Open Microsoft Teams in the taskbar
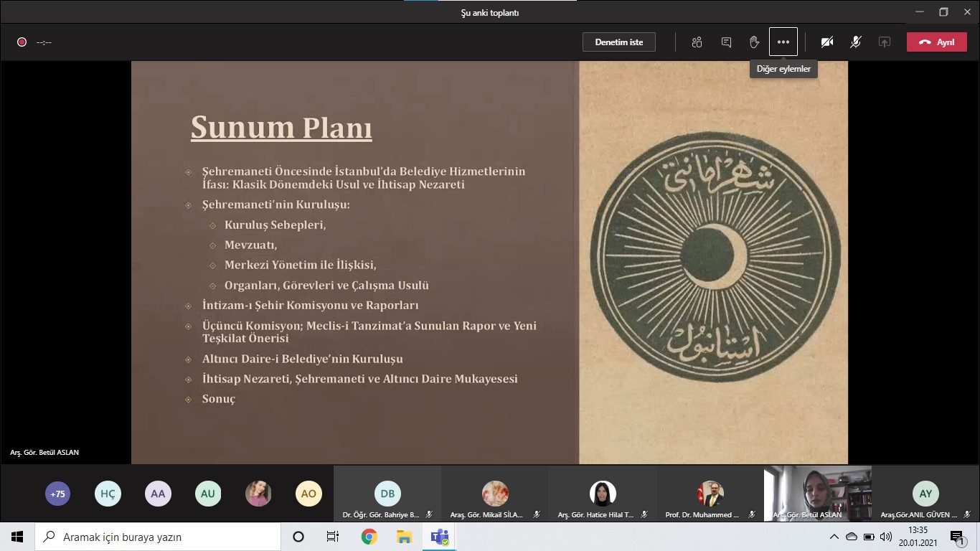The image size is (980, 551). (439, 537)
